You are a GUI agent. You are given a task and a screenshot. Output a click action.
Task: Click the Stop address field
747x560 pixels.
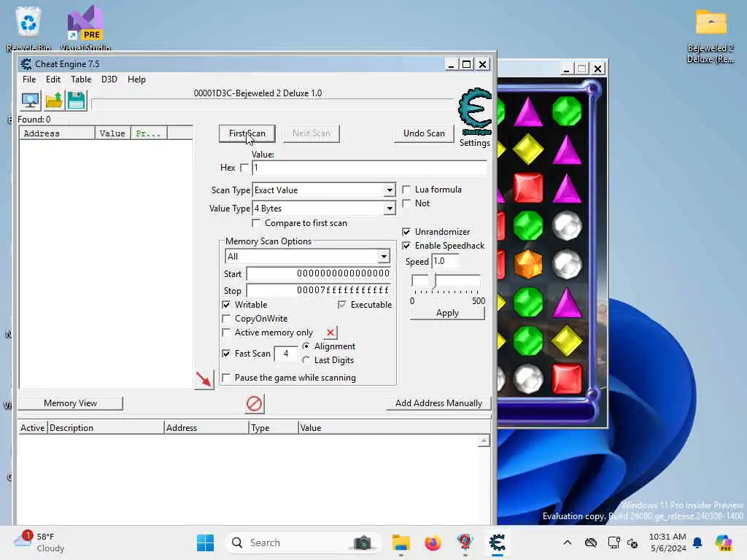tap(319, 290)
